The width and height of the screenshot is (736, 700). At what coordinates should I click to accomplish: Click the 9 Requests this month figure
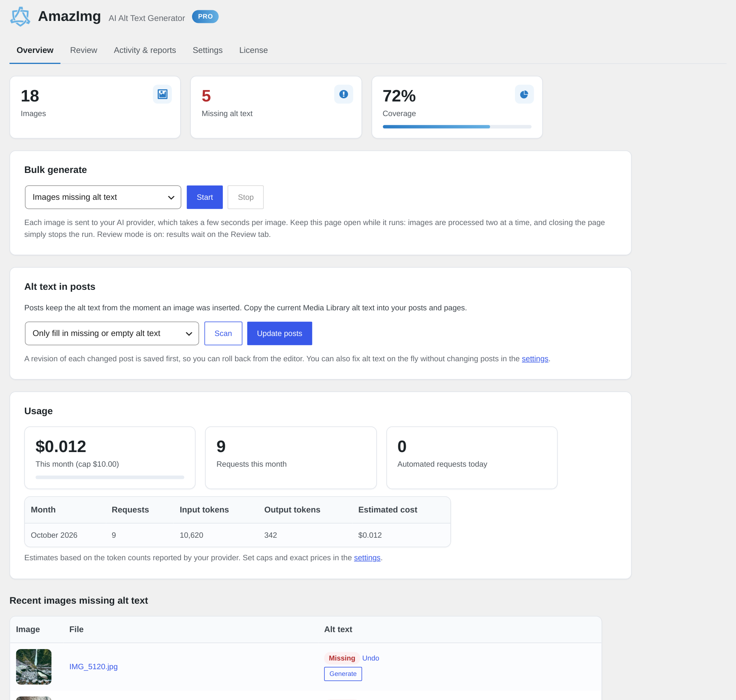coord(221,447)
